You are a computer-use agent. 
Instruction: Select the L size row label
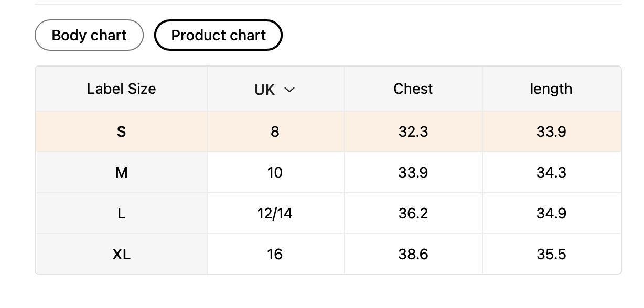(121, 213)
